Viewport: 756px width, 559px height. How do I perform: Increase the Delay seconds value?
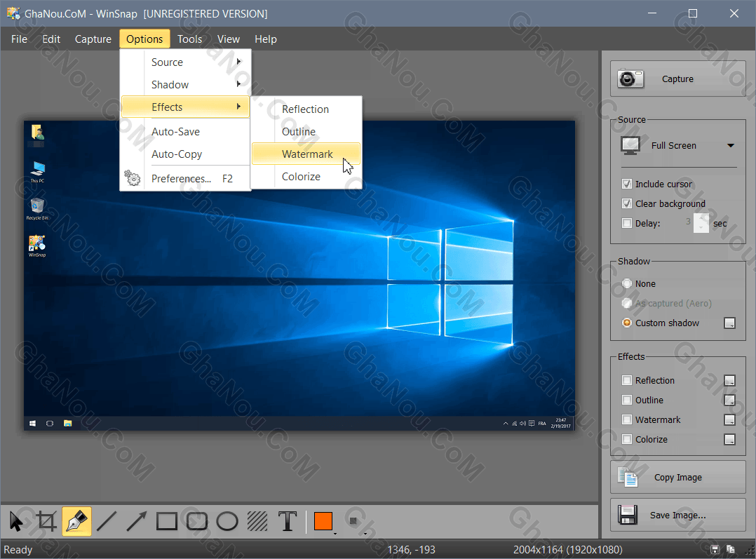(701, 219)
